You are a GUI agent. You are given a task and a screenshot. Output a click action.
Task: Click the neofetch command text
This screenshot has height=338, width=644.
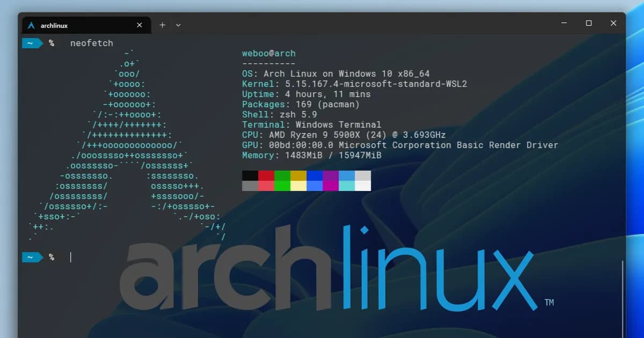[x=92, y=43]
